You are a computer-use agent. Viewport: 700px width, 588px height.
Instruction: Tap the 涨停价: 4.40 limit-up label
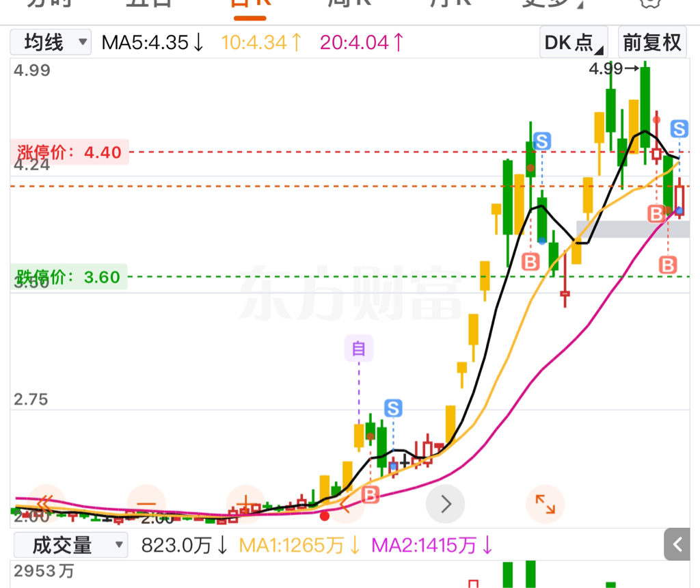click(x=70, y=152)
